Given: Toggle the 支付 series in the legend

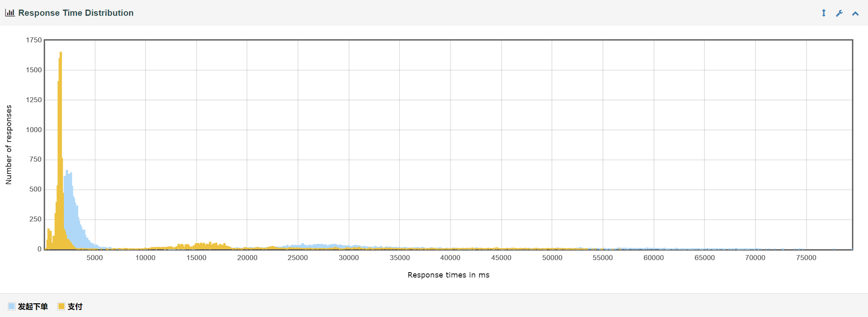Looking at the screenshot, I should [75, 307].
